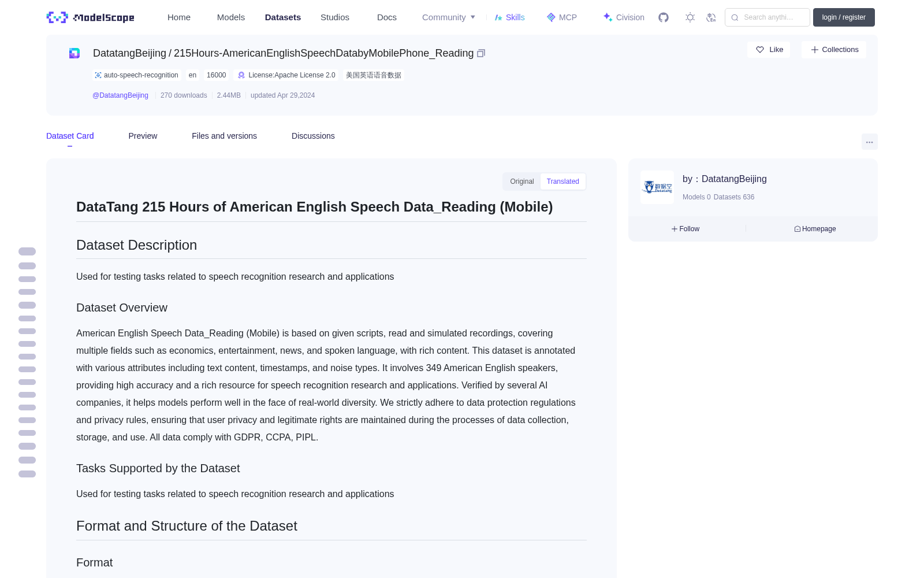
Task: Open the GitHub icon link
Action: (664, 17)
